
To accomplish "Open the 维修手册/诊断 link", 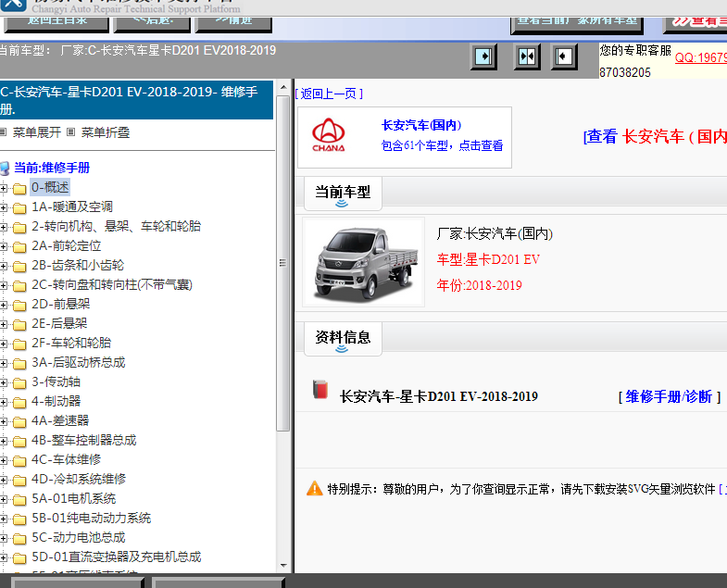I will click(669, 397).
